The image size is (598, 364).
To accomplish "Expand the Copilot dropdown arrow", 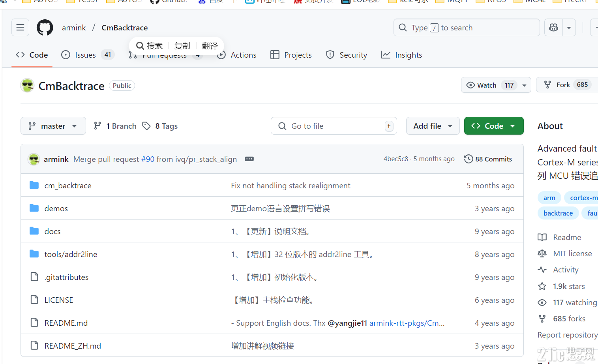I will (x=569, y=28).
